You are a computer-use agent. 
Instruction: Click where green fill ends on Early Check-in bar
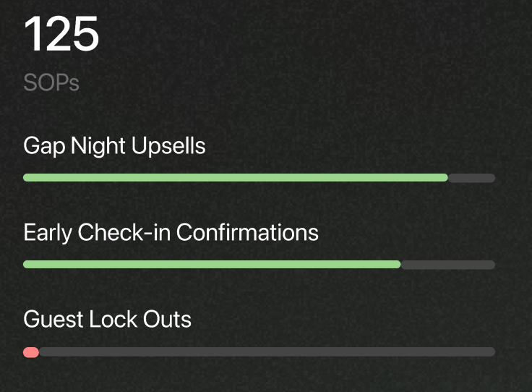[399, 265]
